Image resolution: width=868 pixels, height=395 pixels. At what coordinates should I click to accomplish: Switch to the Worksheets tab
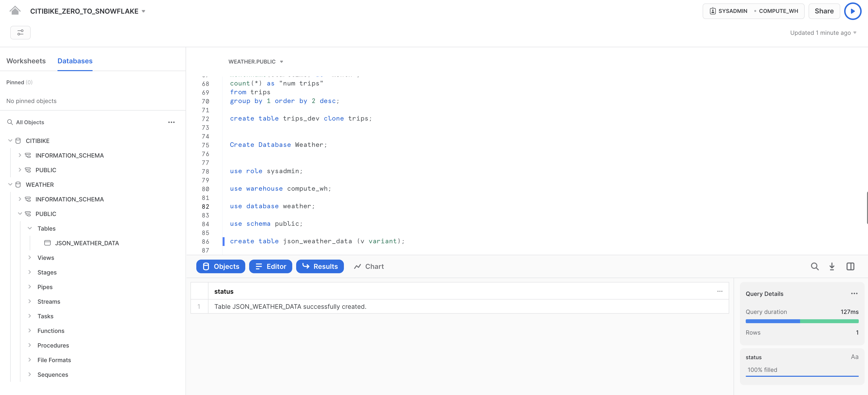point(26,61)
